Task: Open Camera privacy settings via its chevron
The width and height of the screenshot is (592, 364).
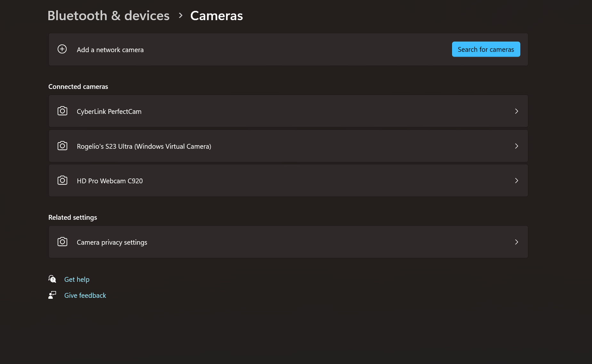Action: pos(516,242)
